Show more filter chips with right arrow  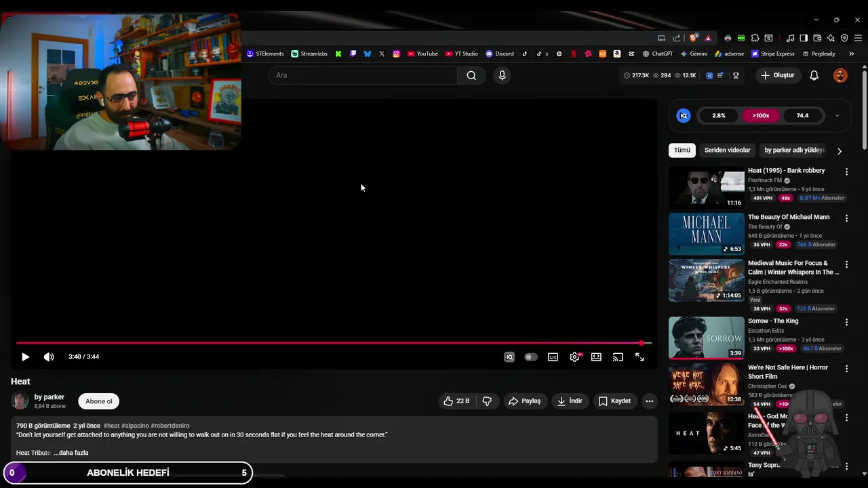(x=840, y=151)
